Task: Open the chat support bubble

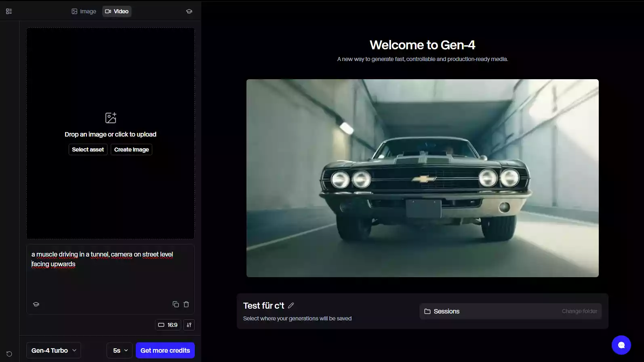Action: tap(621, 345)
